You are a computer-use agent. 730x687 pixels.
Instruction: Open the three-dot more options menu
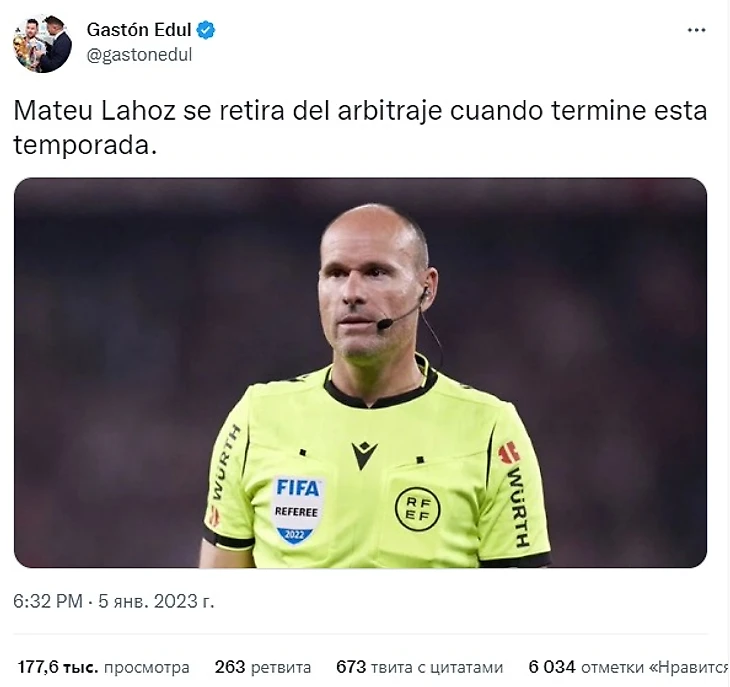pos(696,30)
